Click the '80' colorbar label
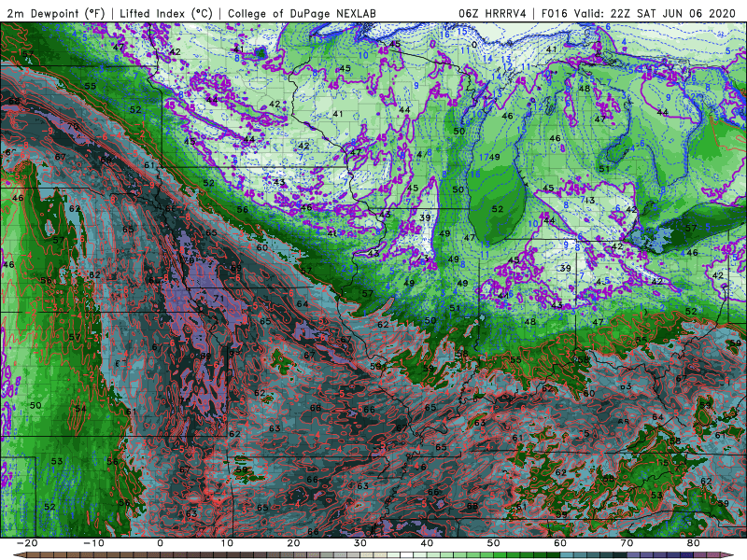The height and width of the screenshot is (560, 747). [x=694, y=543]
